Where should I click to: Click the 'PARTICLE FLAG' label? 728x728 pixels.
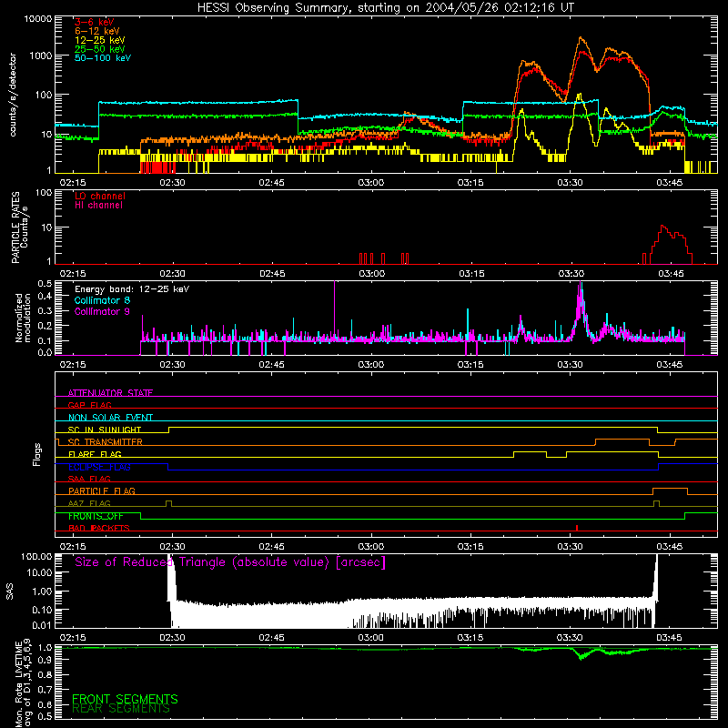102,490
